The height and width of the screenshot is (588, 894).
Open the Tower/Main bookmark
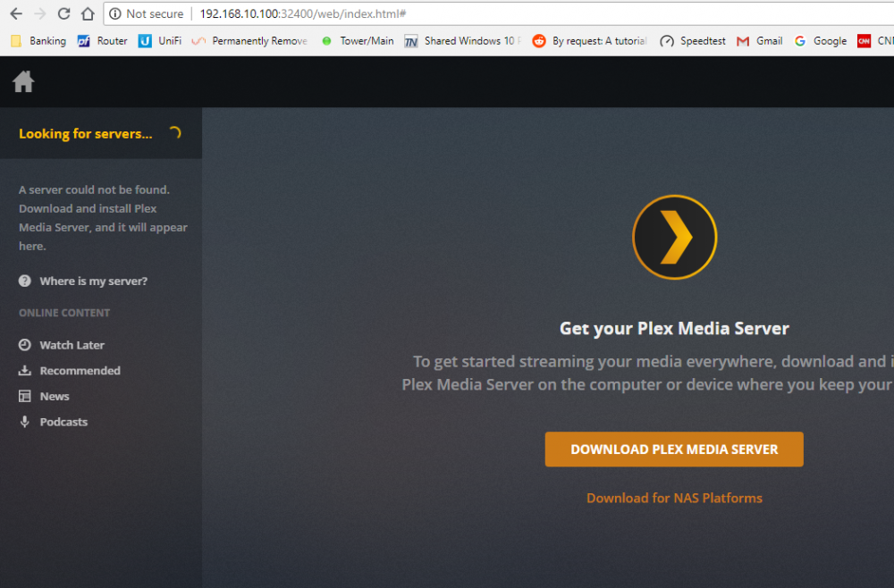point(358,41)
